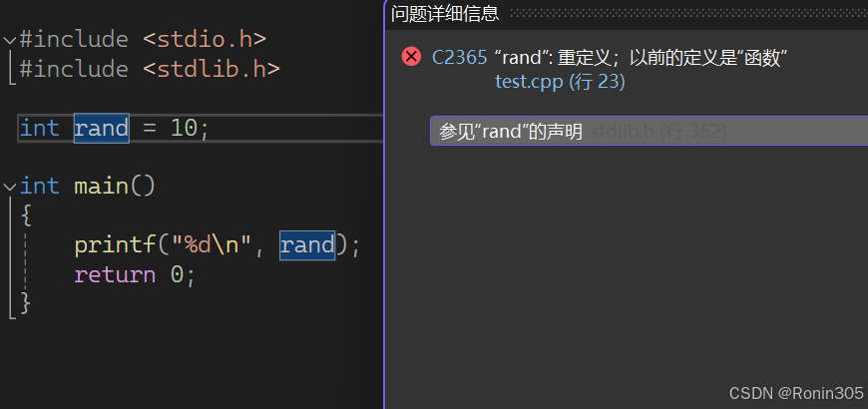The height and width of the screenshot is (409, 868).
Task: Click the red error icon beside C2365
Action: pos(411,57)
